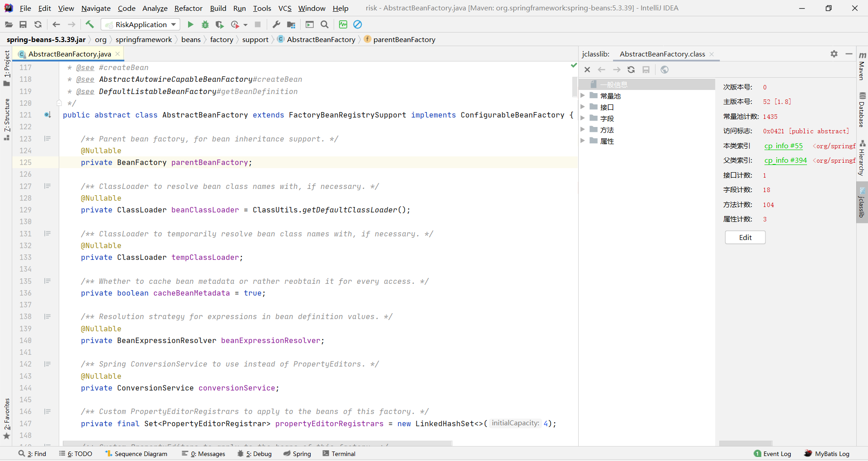
Task: Toggle rendered doc comment on line 127
Action: point(47,186)
